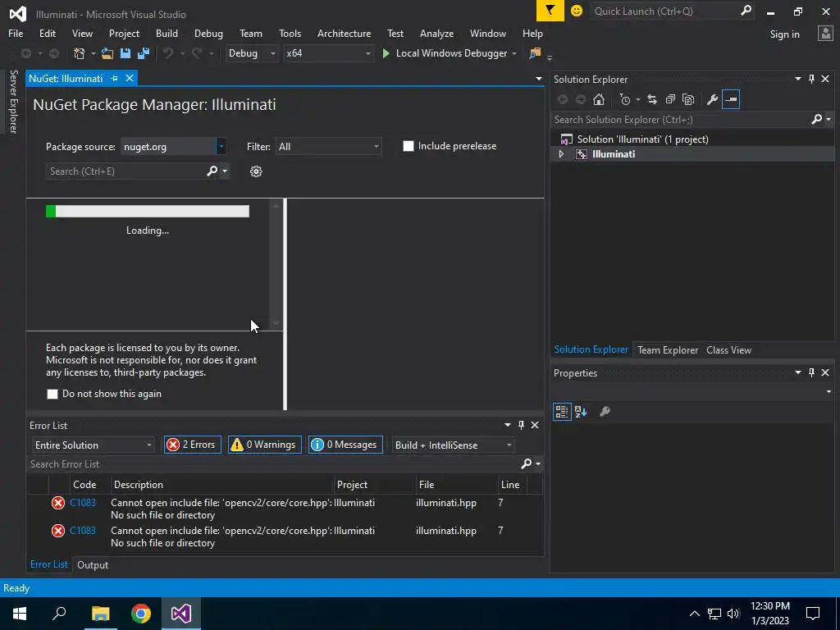Toggle the 0 Messages filter button
This screenshot has height=630, width=840.
(345, 445)
